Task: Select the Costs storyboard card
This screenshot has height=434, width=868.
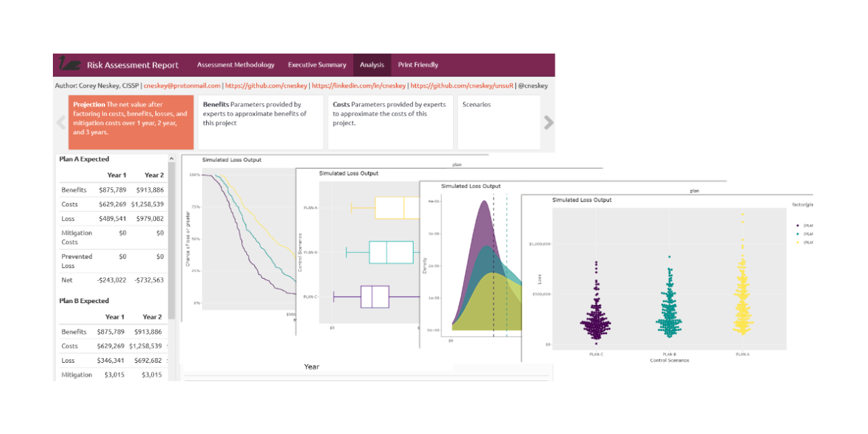Action: pyautogui.click(x=391, y=122)
